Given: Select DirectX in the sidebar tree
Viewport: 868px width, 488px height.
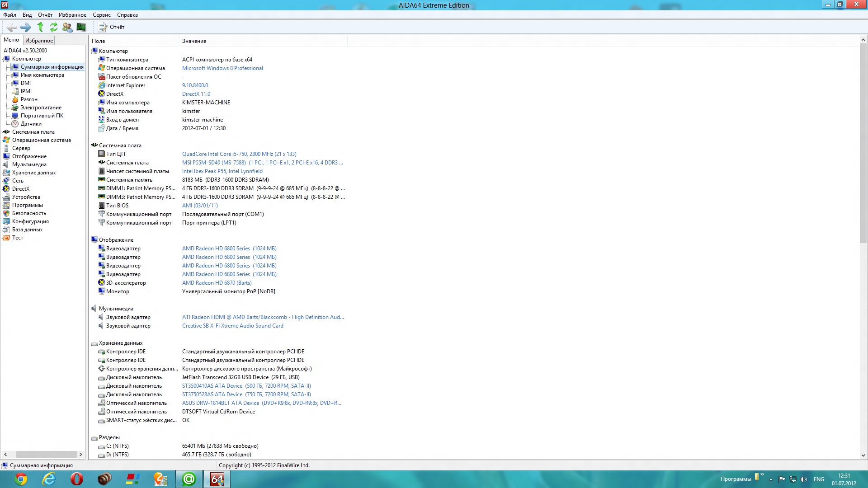Looking at the screenshot, I should click(20, 189).
